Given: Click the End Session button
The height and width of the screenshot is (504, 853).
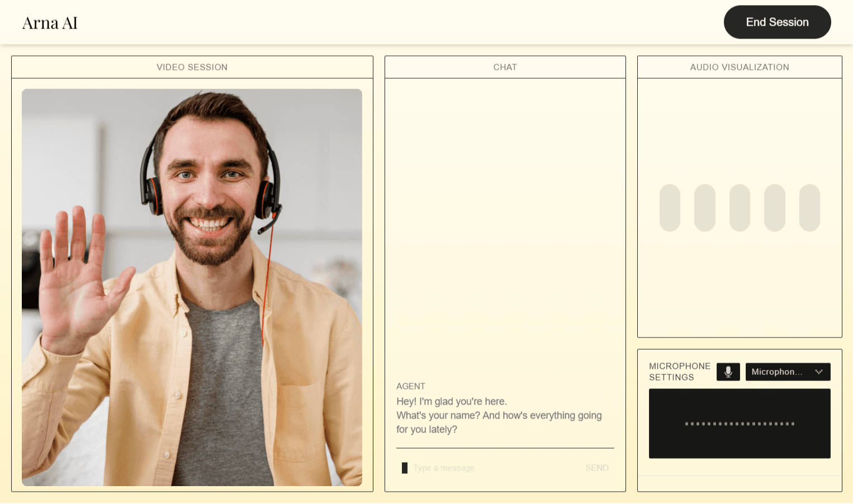Looking at the screenshot, I should (777, 22).
